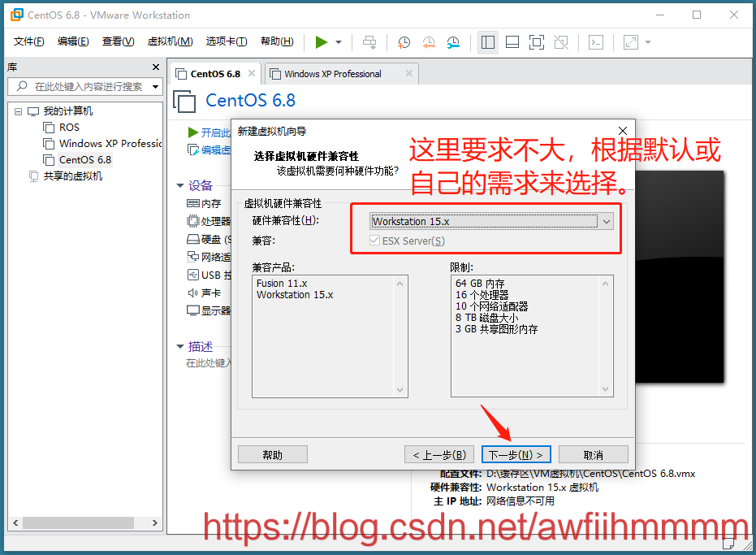Select Workstation 15.x in compatible products list

click(295, 295)
